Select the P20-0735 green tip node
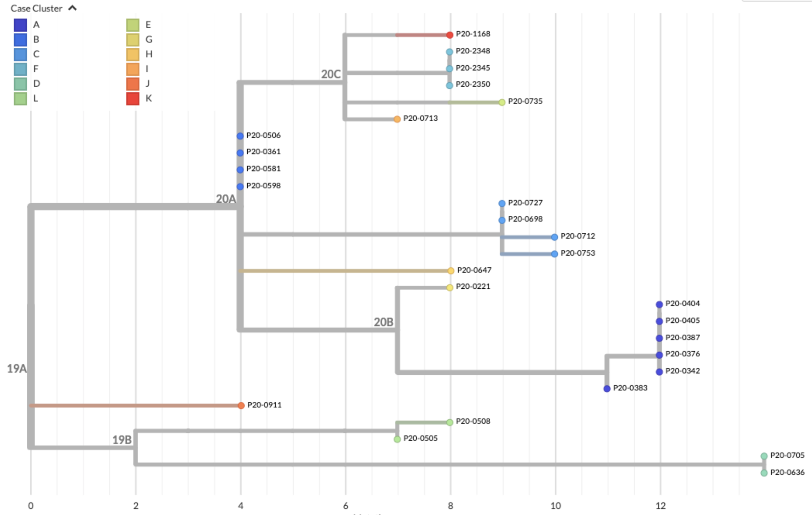812x515 pixels. coord(502,102)
